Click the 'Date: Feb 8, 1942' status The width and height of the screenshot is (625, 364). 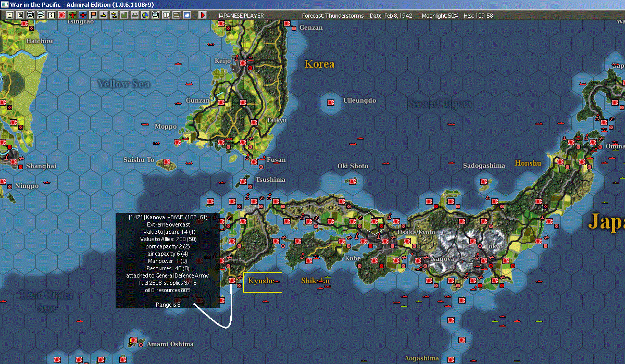coord(391,16)
